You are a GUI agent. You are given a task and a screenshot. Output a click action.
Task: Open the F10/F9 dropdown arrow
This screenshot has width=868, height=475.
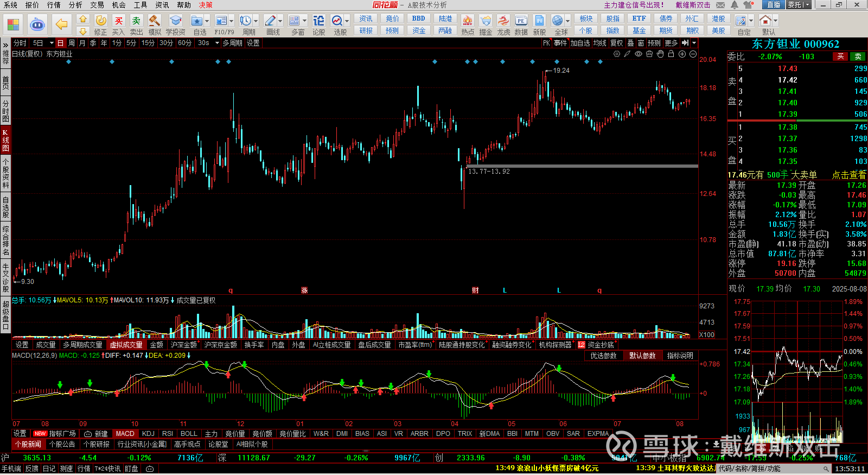click(x=232, y=21)
